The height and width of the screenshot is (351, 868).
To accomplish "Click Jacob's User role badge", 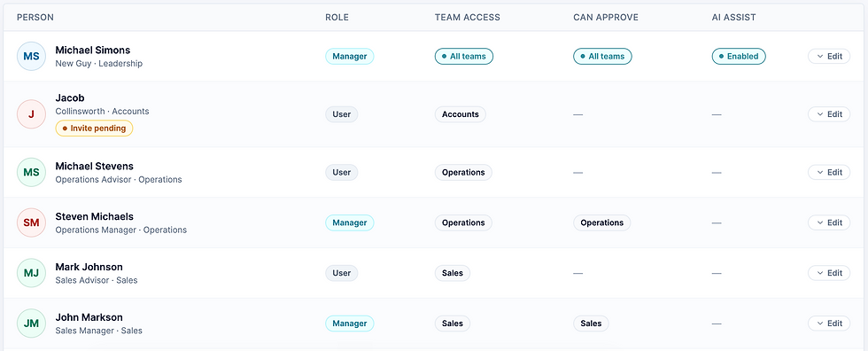I will (x=342, y=114).
